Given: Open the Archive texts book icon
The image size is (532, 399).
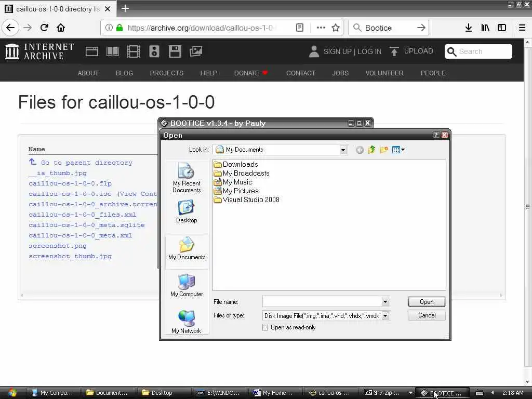Looking at the screenshot, I should 113,51.
